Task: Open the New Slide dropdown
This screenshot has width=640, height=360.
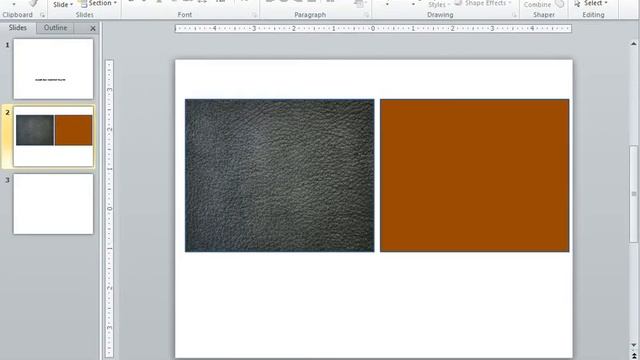Action: [x=63, y=4]
